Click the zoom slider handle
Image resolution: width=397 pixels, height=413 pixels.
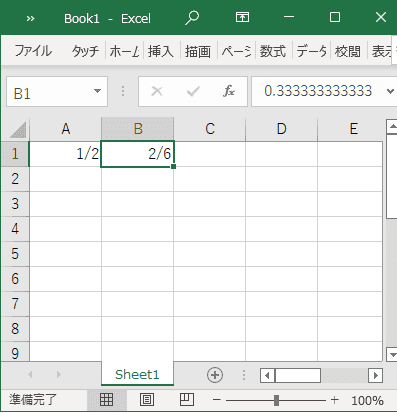click(x=276, y=400)
